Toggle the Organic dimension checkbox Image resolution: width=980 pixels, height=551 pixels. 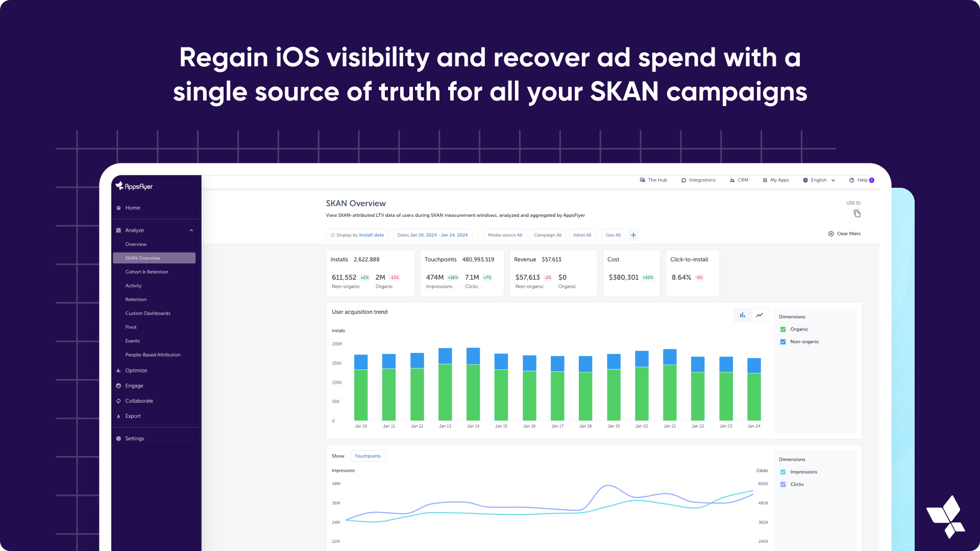(x=783, y=329)
